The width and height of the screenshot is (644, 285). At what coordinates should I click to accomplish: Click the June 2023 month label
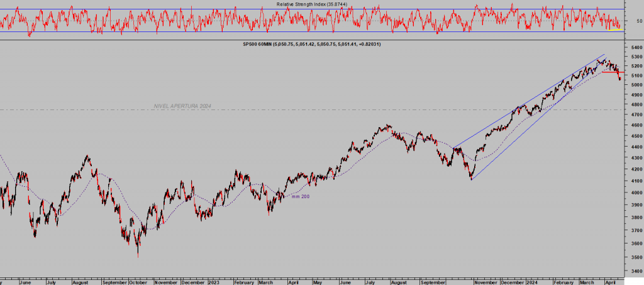346,282
